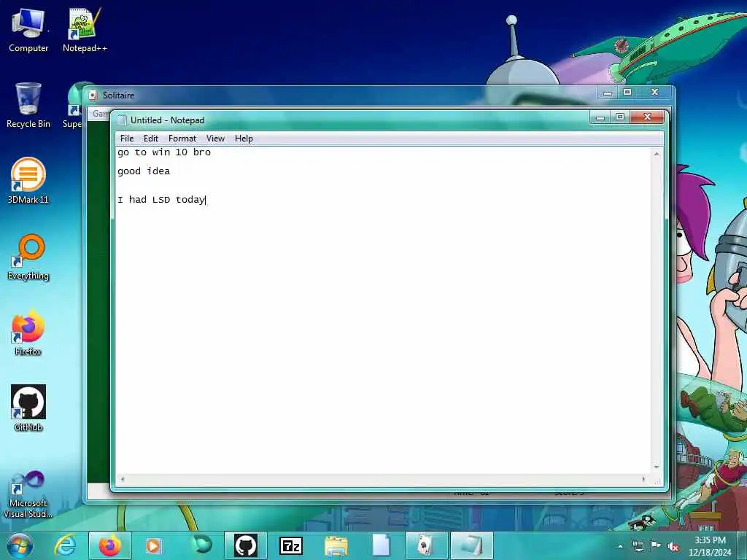
Task: Switch to Notepad via taskbar notepad icon
Action: click(x=471, y=545)
